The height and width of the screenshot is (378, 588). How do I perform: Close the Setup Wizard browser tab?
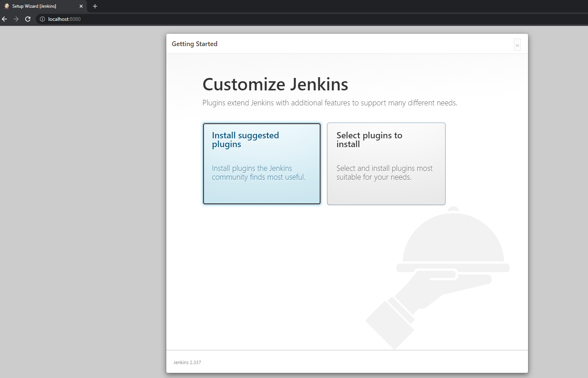coord(81,6)
